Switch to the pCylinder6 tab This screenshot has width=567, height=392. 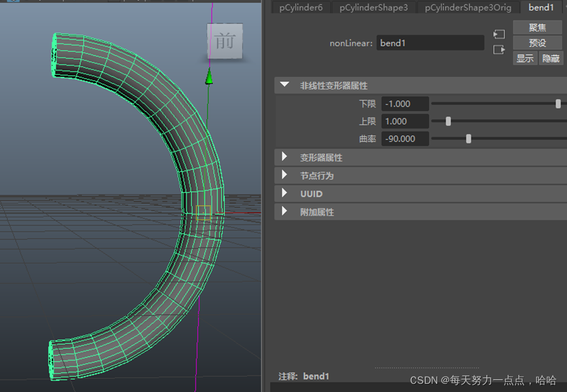tap(301, 7)
